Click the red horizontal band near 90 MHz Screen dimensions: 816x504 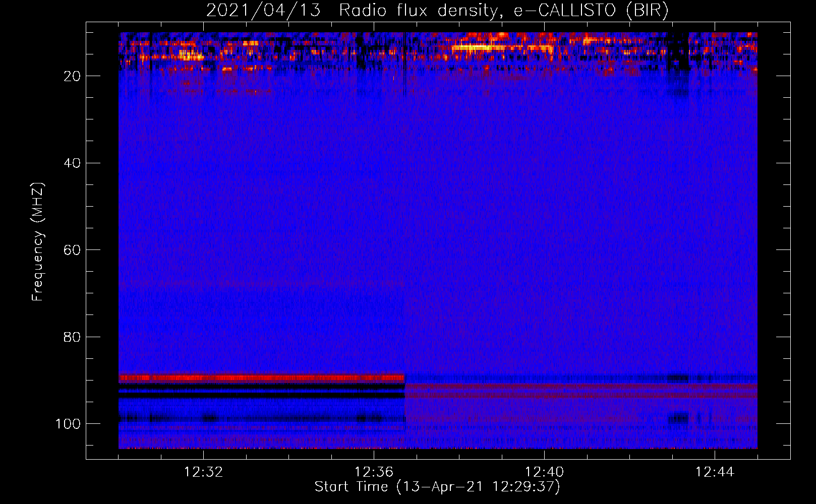(x=261, y=377)
